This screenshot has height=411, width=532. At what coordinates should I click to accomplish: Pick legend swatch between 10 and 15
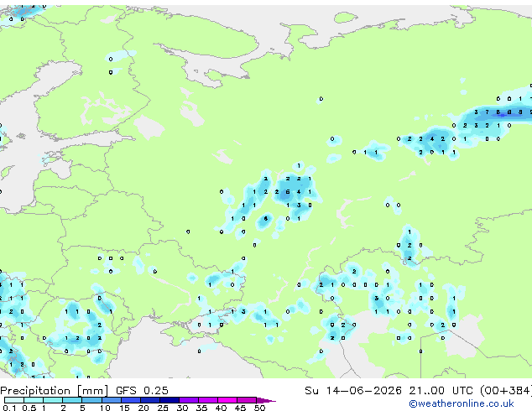coord(111,400)
